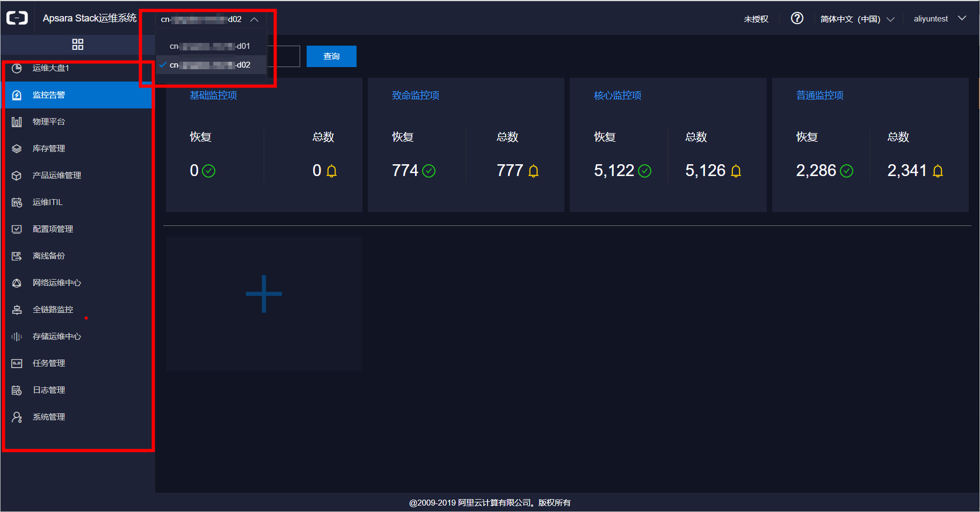Click the 运维大盘1 pie chart icon
980x512 pixels.
pyautogui.click(x=17, y=68)
